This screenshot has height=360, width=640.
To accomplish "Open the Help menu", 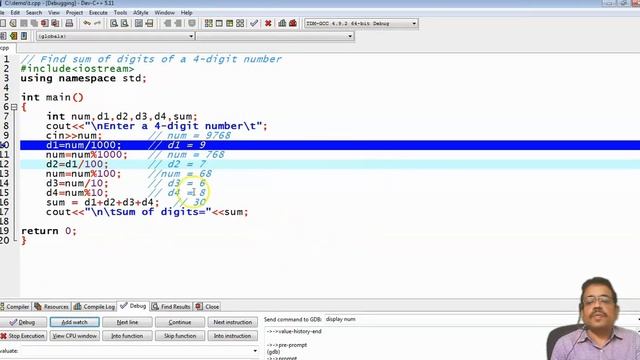I will pyautogui.click(x=186, y=13).
